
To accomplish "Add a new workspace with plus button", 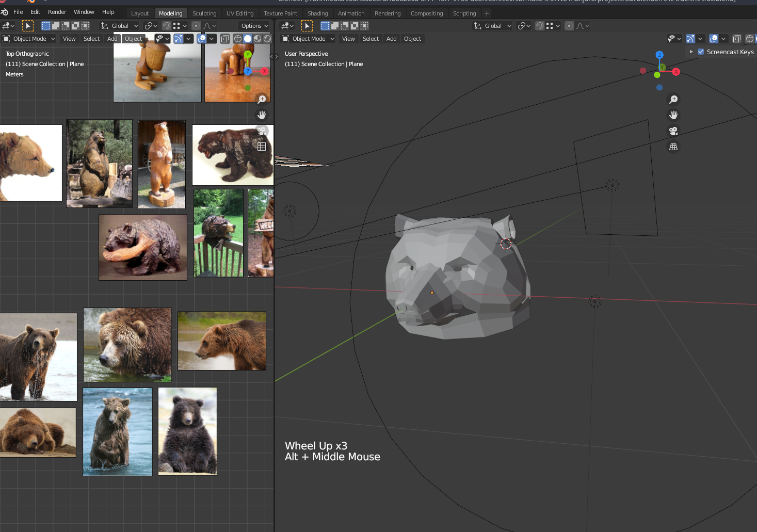I will click(487, 13).
